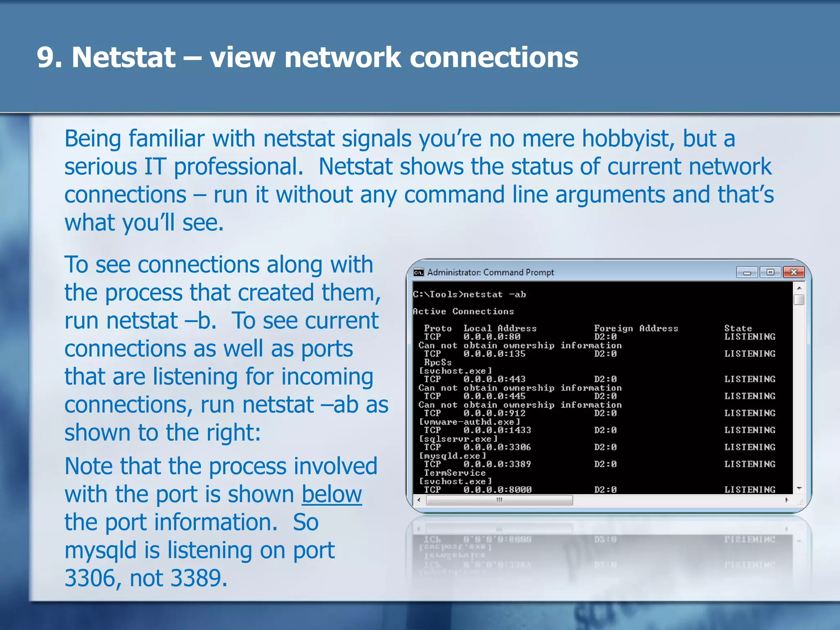Click the vertical scrollbar up arrow
Image resolution: width=840 pixels, height=630 pixels.
[x=799, y=288]
